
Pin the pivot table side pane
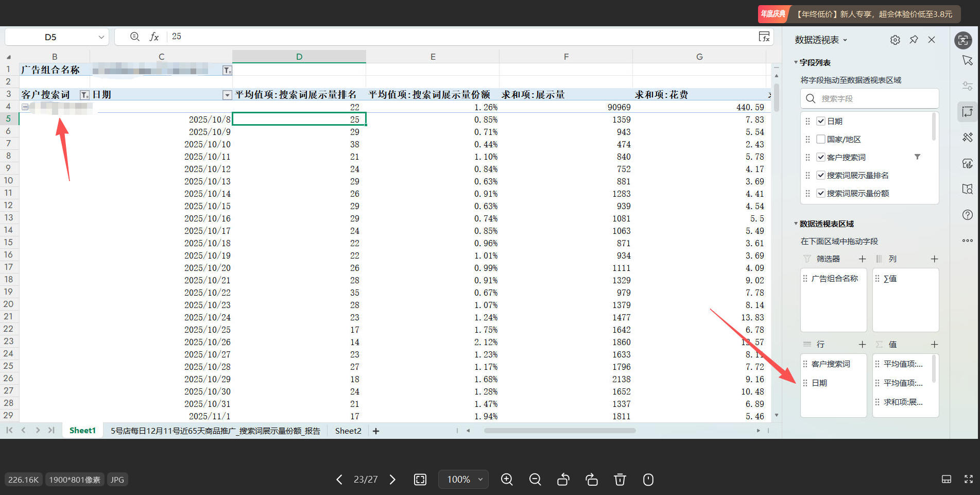click(x=914, y=40)
